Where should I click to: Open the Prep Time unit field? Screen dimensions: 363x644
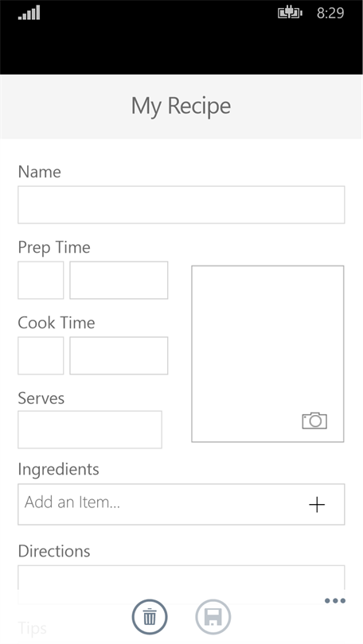(119, 280)
